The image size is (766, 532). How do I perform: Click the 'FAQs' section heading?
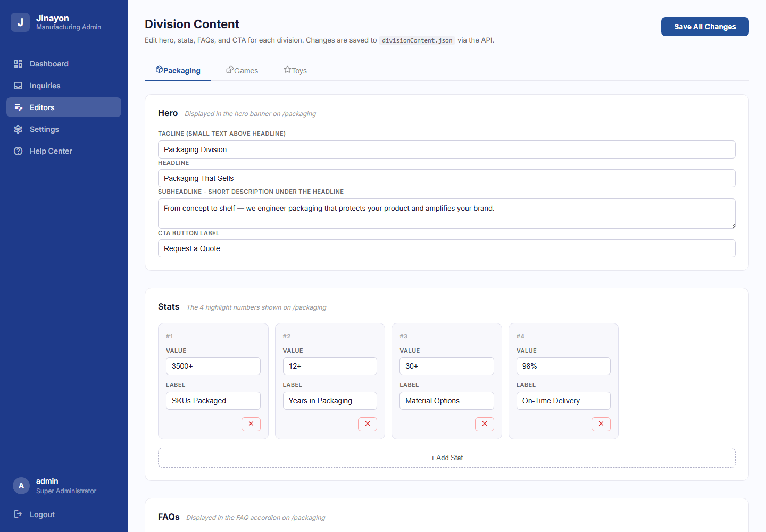click(x=169, y=517)
